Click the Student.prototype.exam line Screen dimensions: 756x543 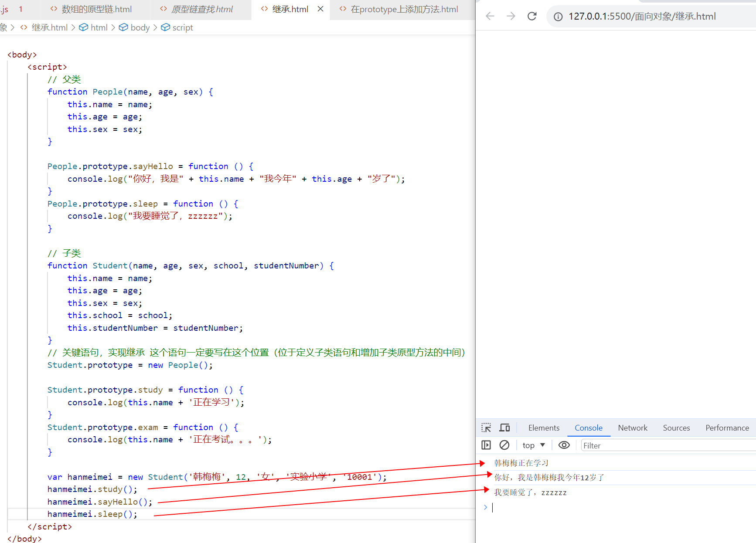[143, 428]
